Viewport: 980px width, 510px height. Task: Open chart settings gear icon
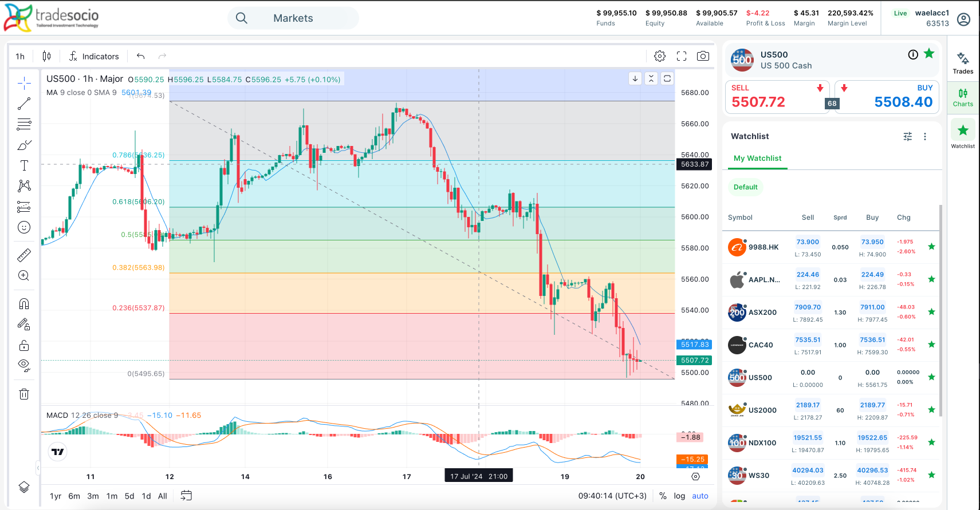tap(660, 56)
